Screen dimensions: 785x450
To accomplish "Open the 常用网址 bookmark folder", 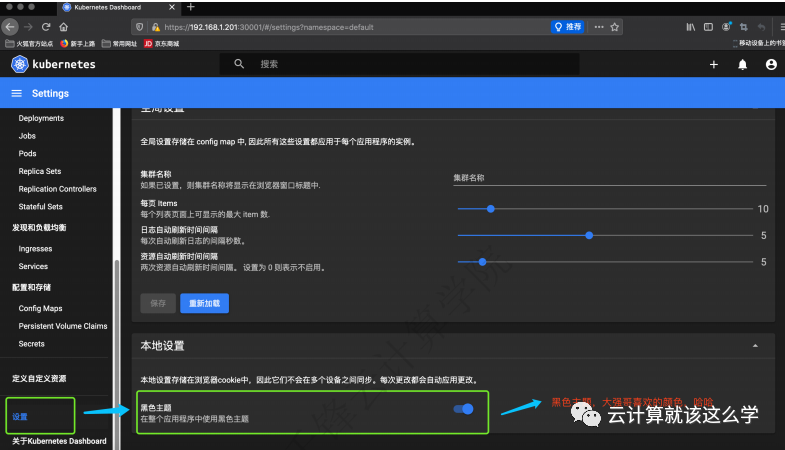I will pyautogui.click(x=119, y=44).
